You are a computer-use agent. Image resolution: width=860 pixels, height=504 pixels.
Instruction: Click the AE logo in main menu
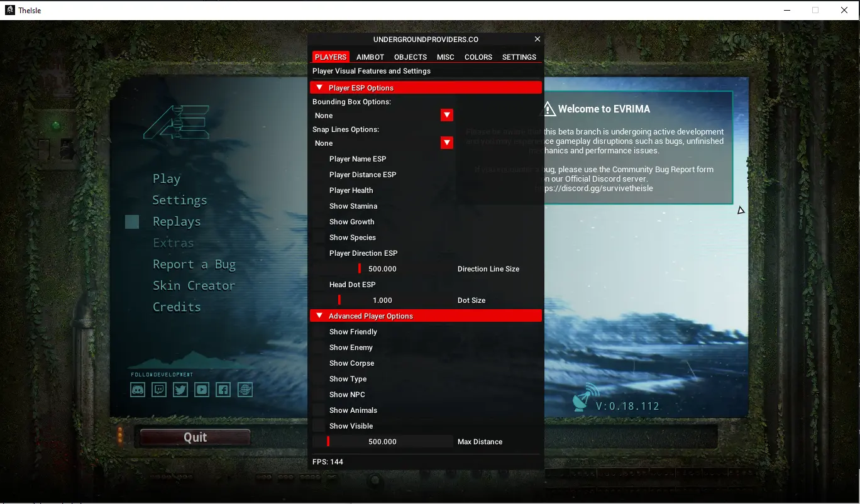[176, 123]
